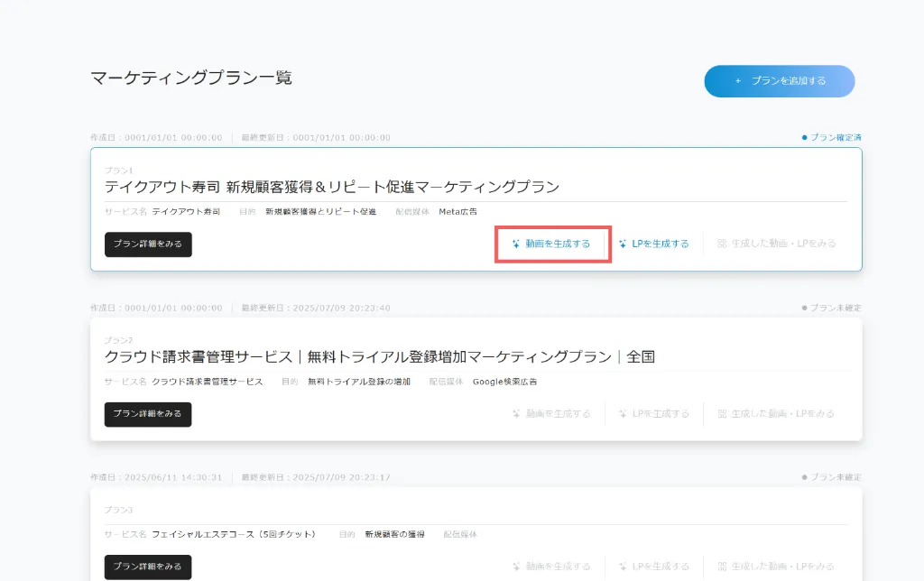Click the grid icon of 生成した動画・LPをみる in プラン2

click(722, 414)
